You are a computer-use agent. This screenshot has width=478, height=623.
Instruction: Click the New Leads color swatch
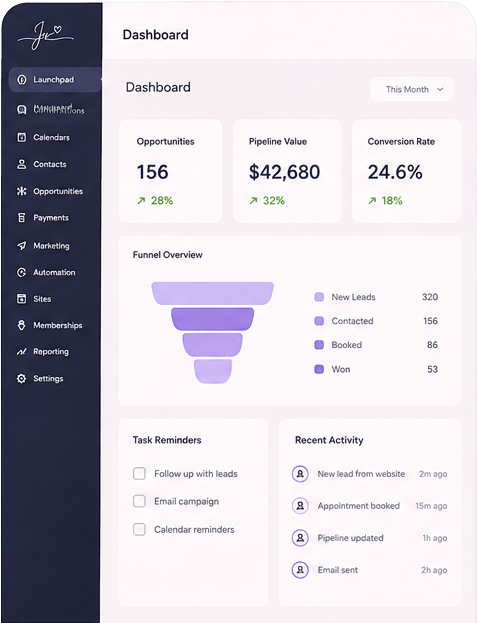pyautogui.click(x=319, y=297)
